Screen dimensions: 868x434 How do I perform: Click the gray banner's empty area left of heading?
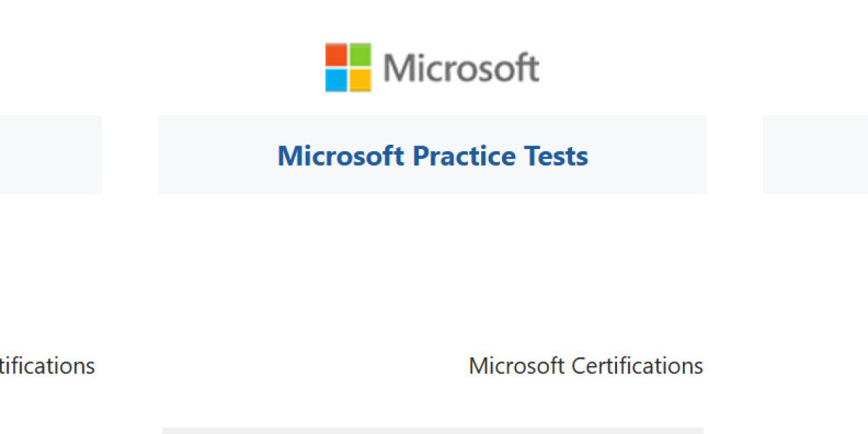217,154
